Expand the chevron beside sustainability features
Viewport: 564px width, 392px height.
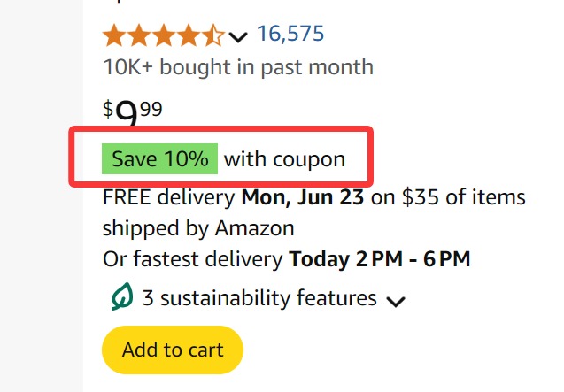pyautogui.click(x=396, y=301)
